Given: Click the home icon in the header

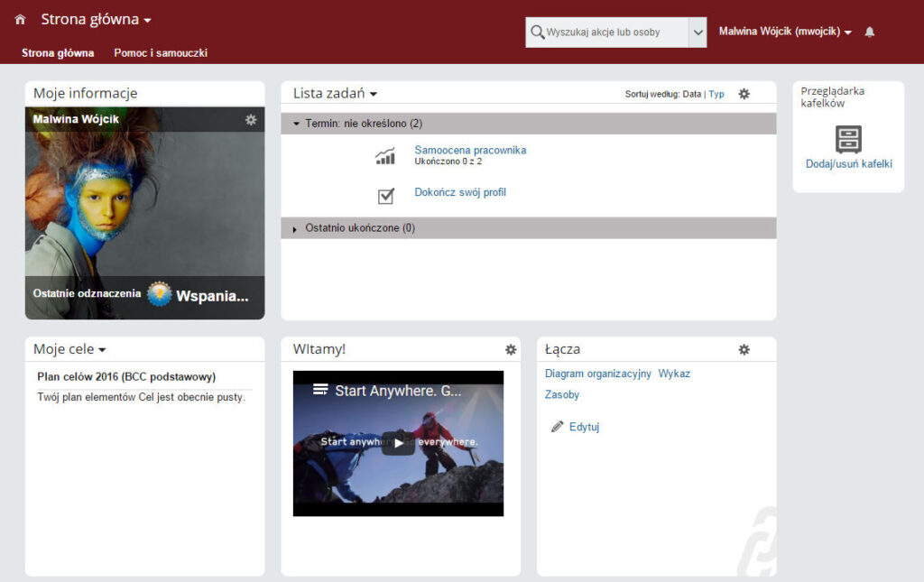Looking at the screenshot, I should [20, 20].
